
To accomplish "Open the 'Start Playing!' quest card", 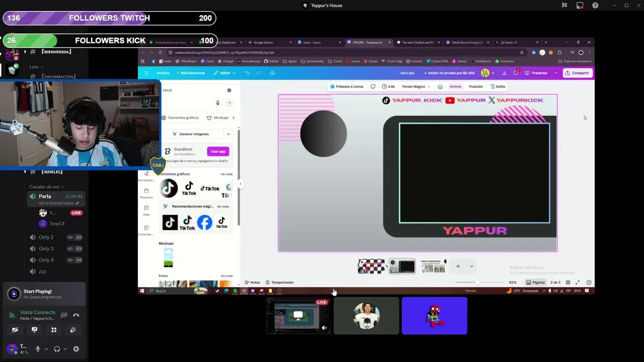I will (44, 294).
